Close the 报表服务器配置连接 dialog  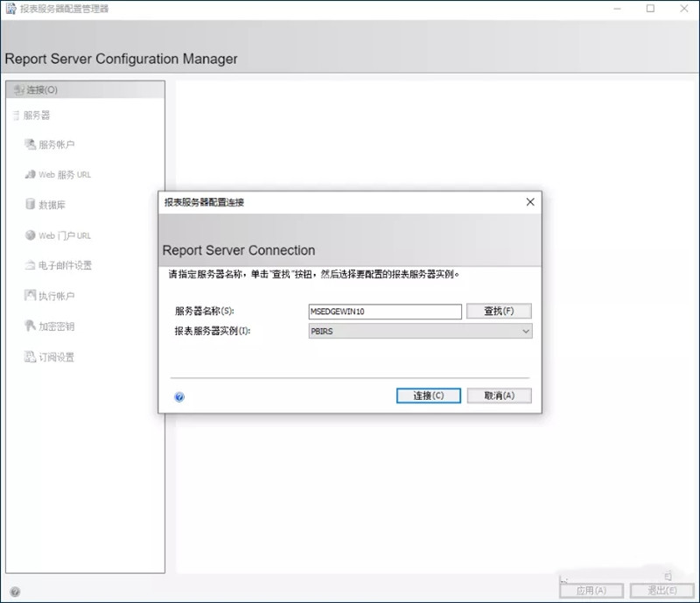pyautogui.click(x=530, y=202)
